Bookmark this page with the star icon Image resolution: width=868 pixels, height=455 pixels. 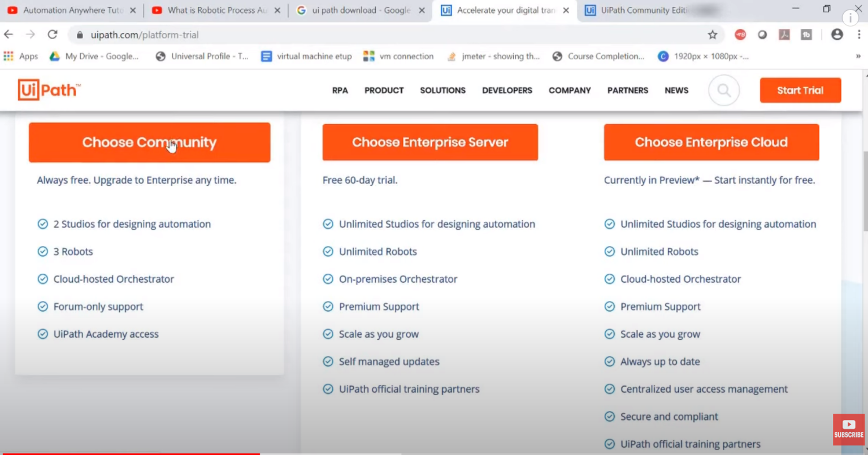[713, 34]
